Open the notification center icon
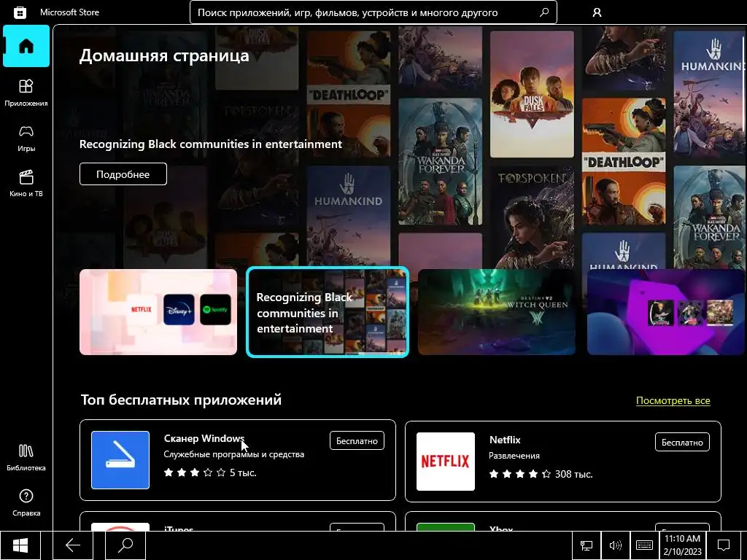Screen dimensions: 747x560 pos(724,545)
